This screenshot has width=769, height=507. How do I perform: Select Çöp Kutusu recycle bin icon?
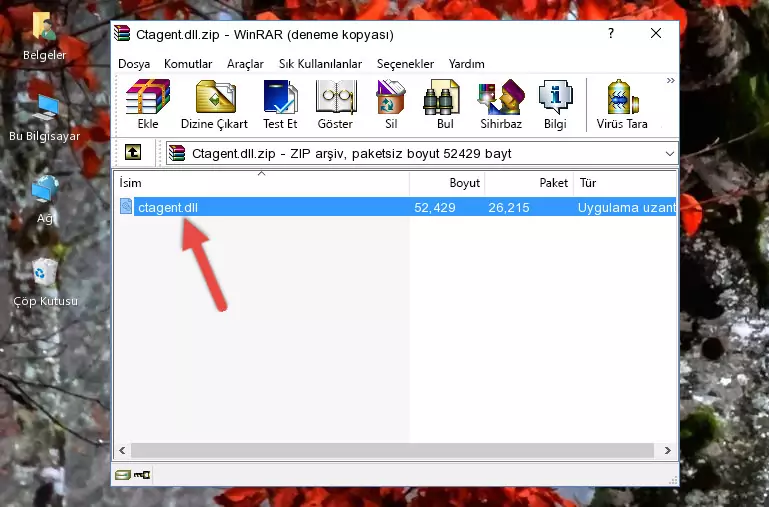45,282
